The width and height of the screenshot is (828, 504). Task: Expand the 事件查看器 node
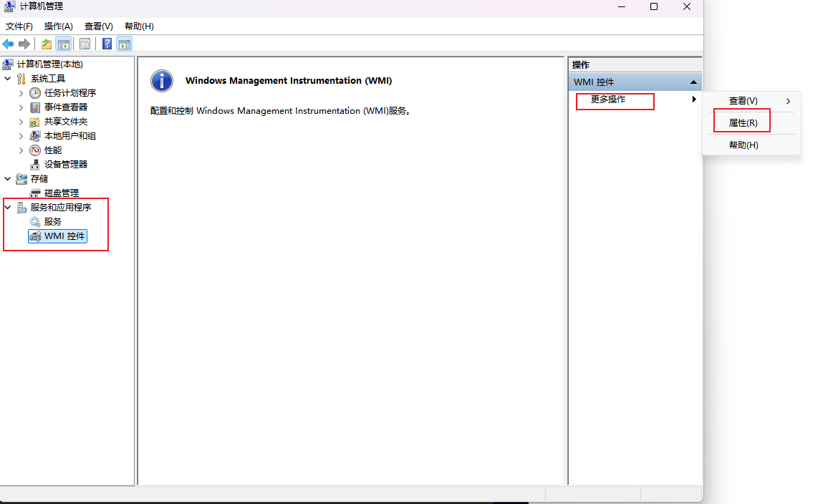[x=21, y=107]
